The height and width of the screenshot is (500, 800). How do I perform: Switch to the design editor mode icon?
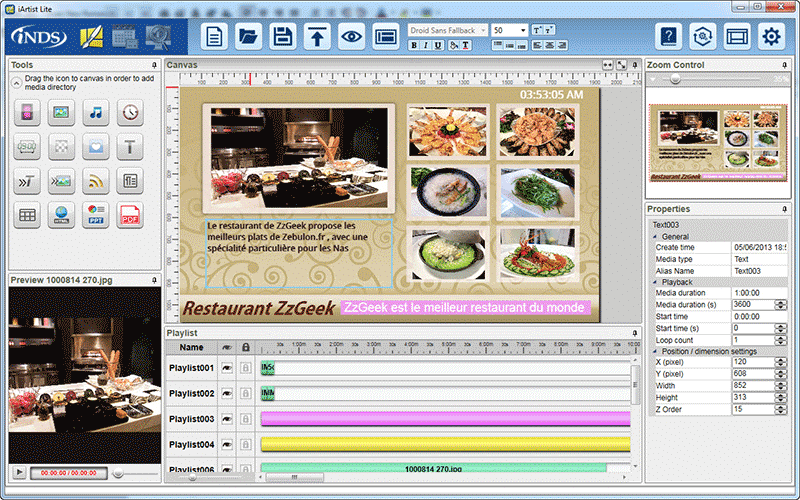[91, 37]
